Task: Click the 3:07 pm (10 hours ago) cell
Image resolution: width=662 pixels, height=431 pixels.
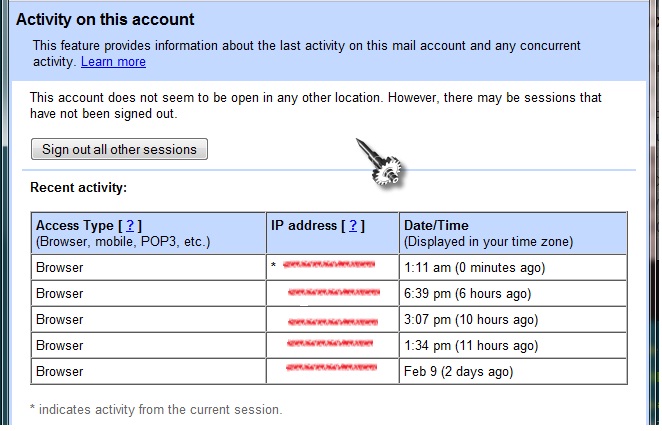Action: tap(513, 320)
